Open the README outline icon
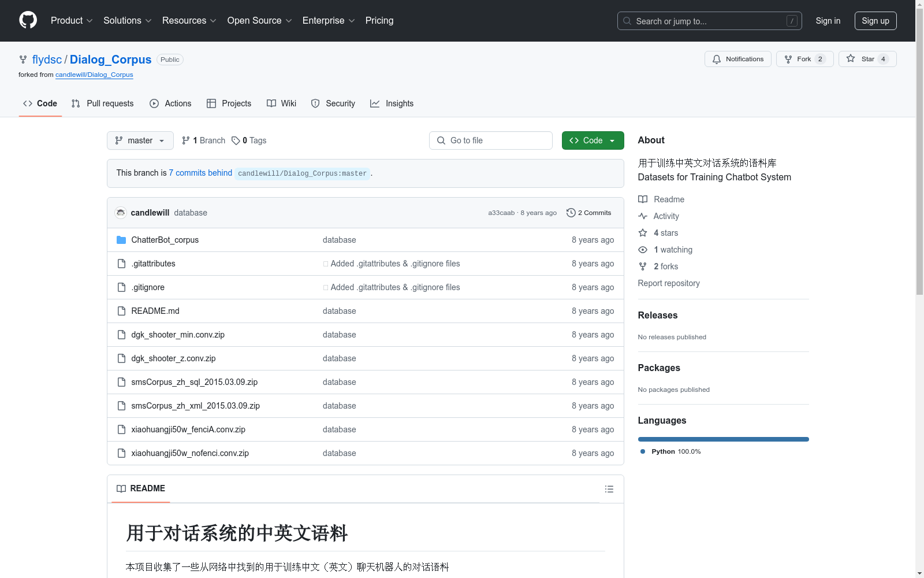 (x=609, y=489)
